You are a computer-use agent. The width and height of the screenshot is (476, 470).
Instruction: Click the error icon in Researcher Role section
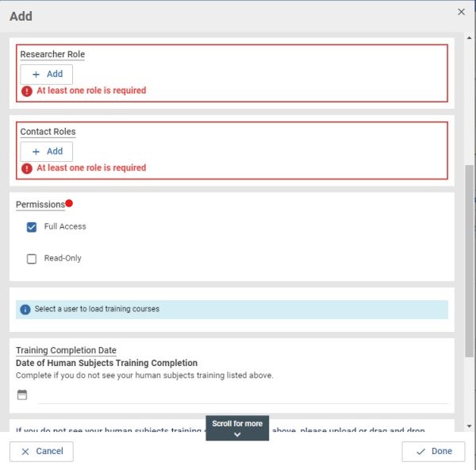click(27, 91)
